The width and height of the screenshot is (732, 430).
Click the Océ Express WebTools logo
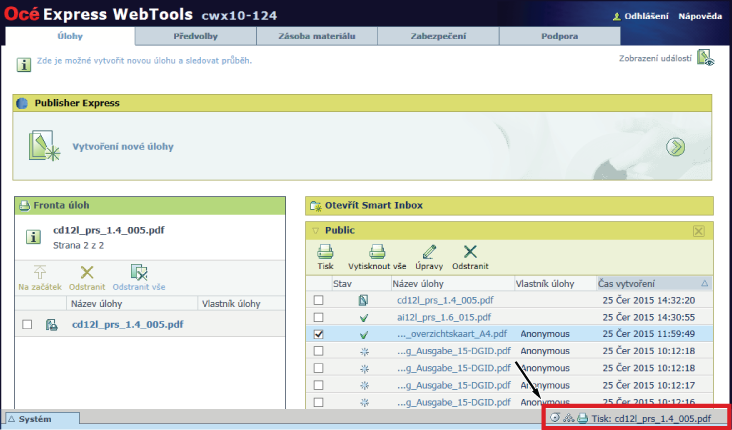coord(98,14)
